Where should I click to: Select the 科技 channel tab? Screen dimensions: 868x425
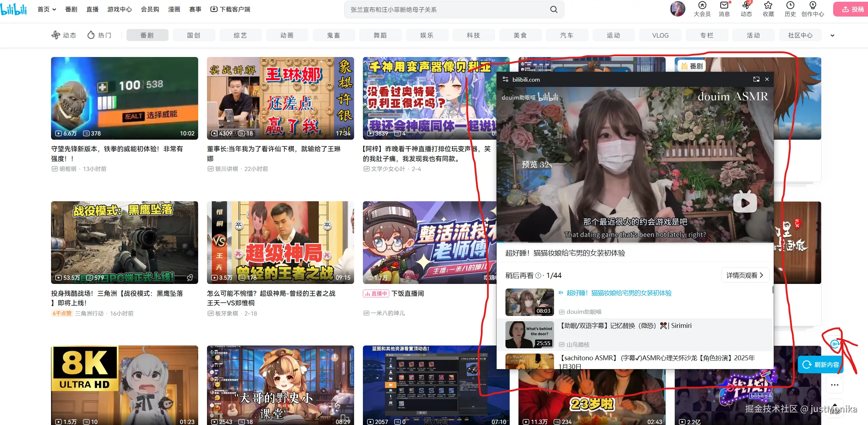(x=473, y=35)
